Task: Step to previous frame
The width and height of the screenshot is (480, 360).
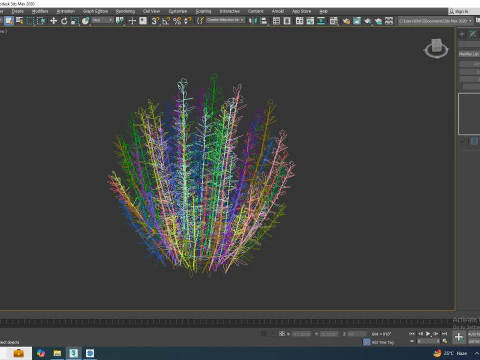Action: 420,334
